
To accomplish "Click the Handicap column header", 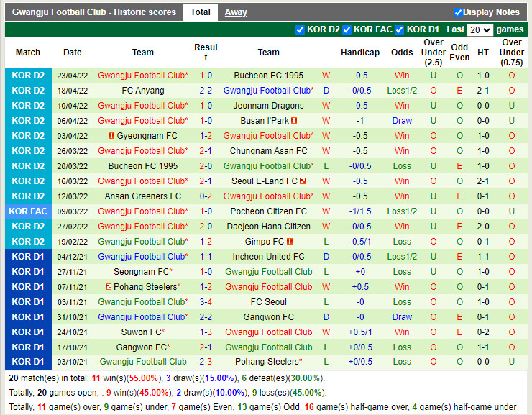I will click(360, 53).
